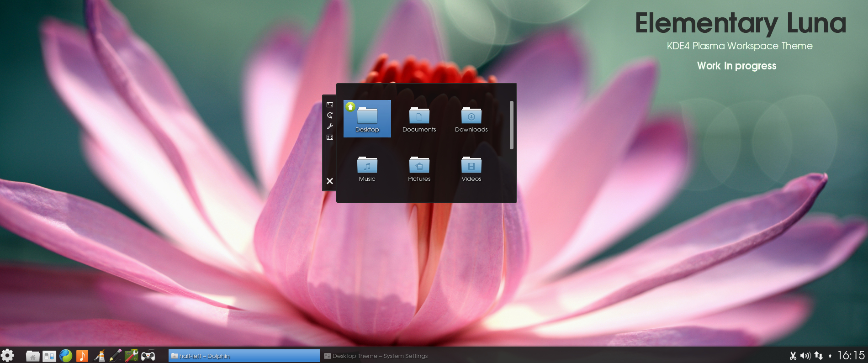The width and height of the screenshot is (868, 363).
Task: Show hidden system tray icons
Action: click(x=830, y=356)
